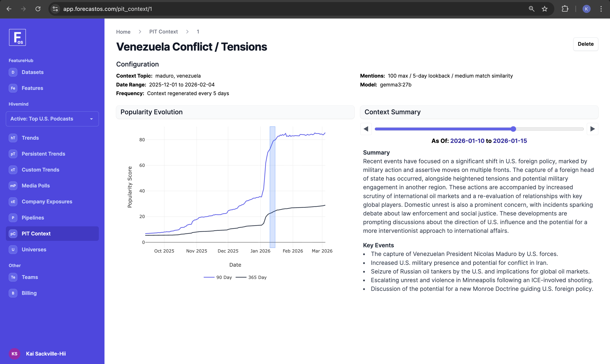Reload the page
The image size is (610, 364).
38,9
